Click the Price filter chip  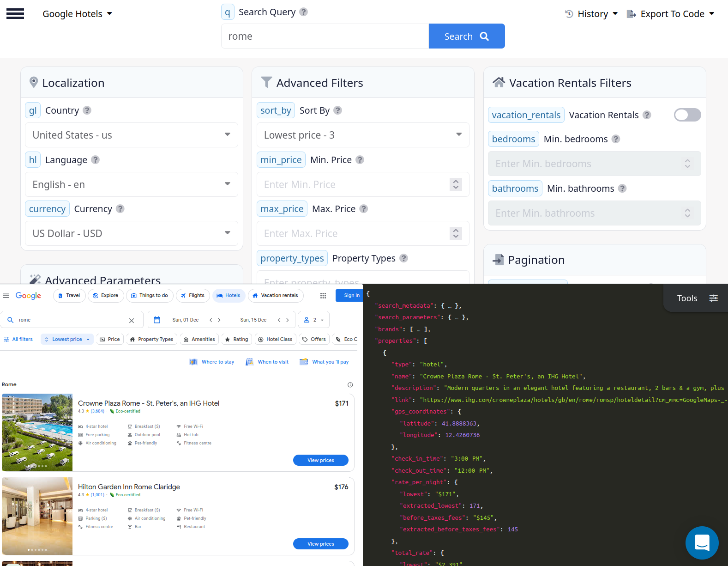(110, 339)
